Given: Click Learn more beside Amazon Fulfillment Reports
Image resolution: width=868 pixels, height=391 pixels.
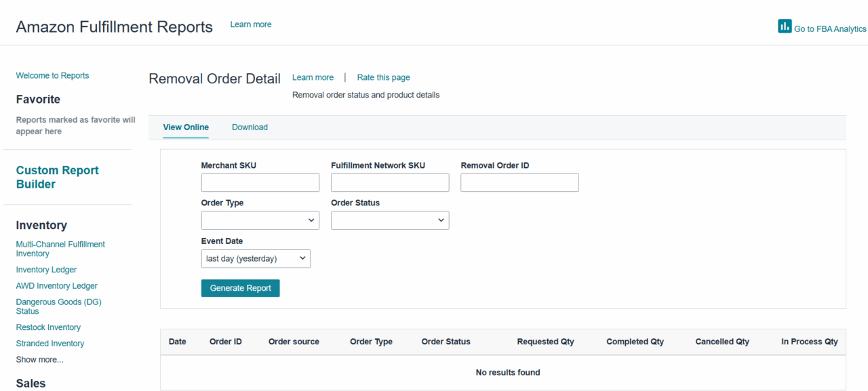Looking at the screenshot, I should 251,24.
